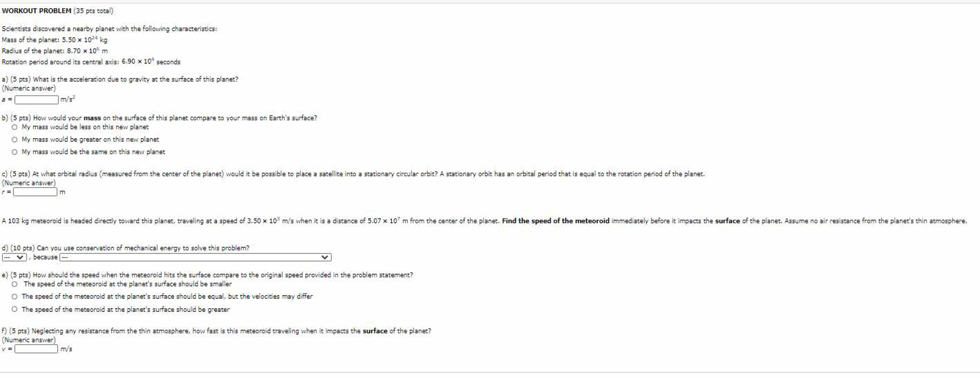Select "surface speed should be smaller" option
Viewport: 980px width, 378px height.
(14, 284)
